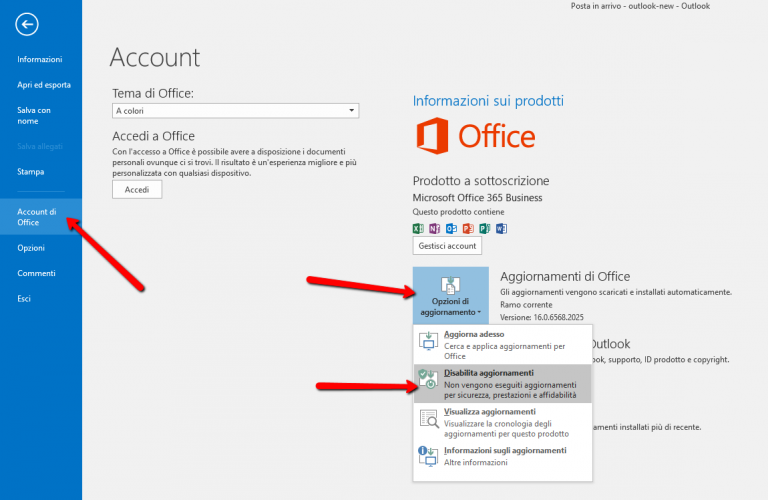Click Esci to quit Outlook
The width and height of the screenshot is (768, 500).
point(24,299)
